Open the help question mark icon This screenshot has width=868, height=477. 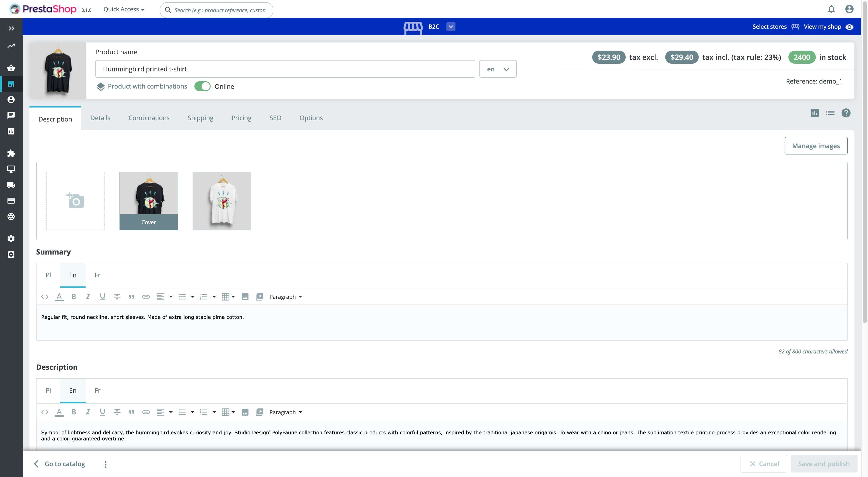[x=846, y=113]
